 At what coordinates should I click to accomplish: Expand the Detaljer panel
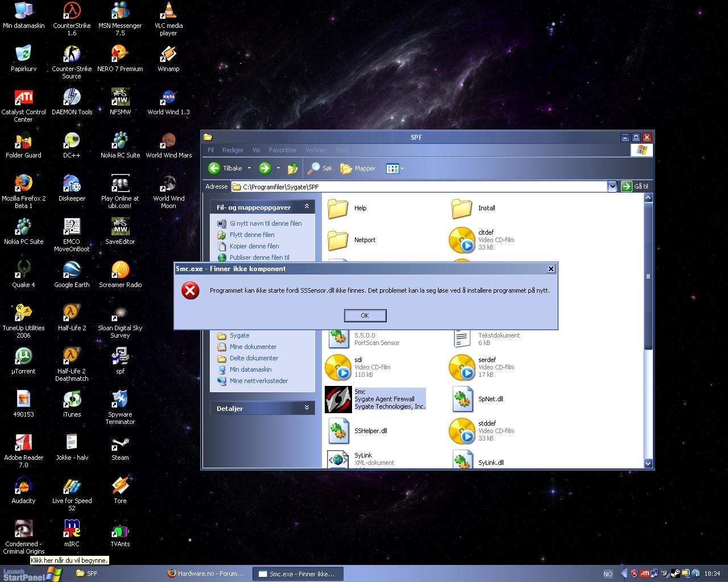pyautogui.click(x=307, y=408)
